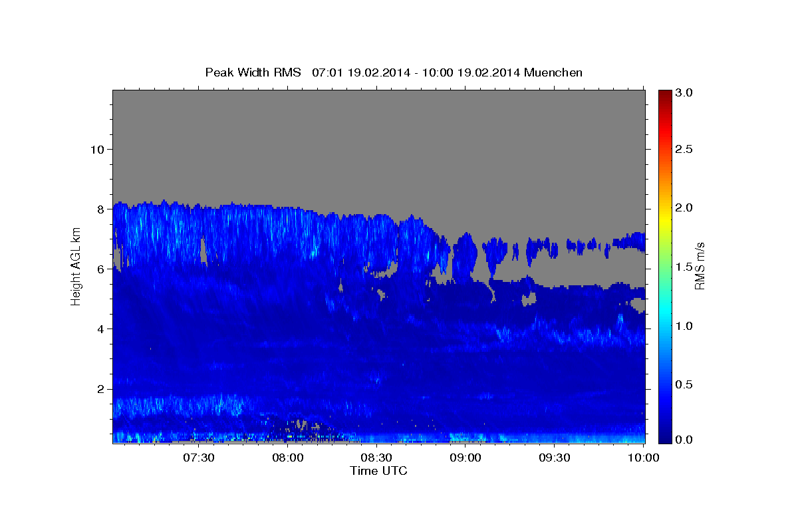Screen dimensions: 798x532
Task: Click the dark red top of the colorbar
Action: [664, 94]
